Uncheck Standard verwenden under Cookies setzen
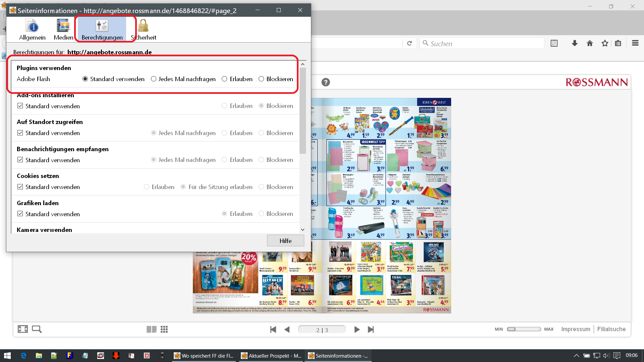 [x=20, y=187]
